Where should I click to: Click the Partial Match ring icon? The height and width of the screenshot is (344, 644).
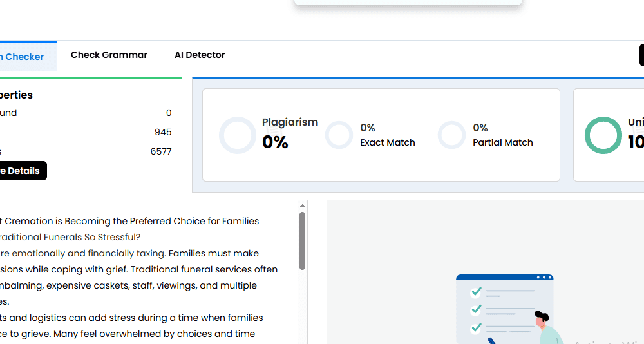pyautogui.click(x=451, y=135)
